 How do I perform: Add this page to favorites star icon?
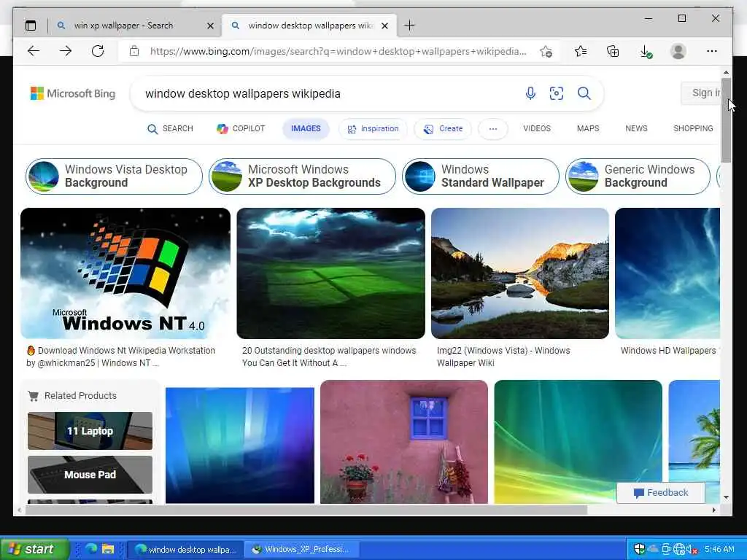(546, 52)
